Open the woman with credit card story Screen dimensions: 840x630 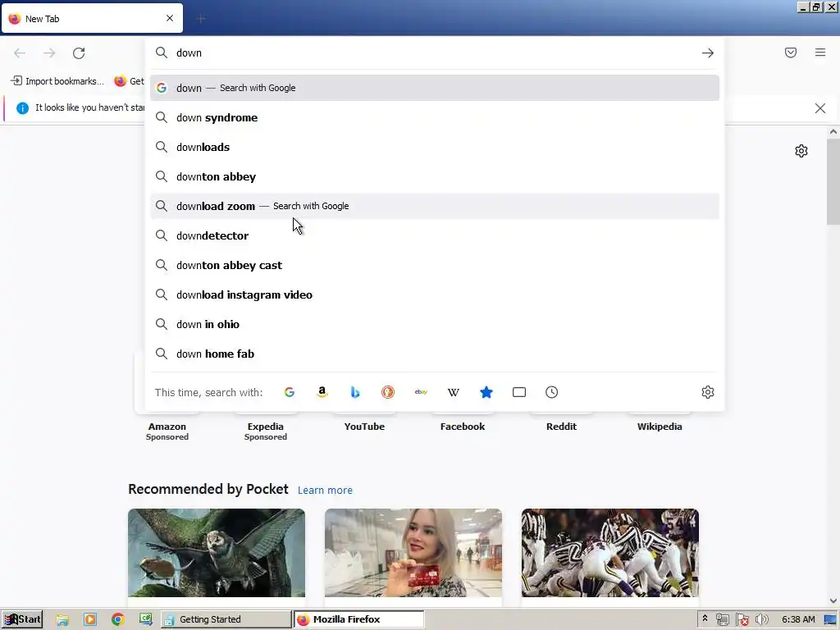click(x=413, y=553)
